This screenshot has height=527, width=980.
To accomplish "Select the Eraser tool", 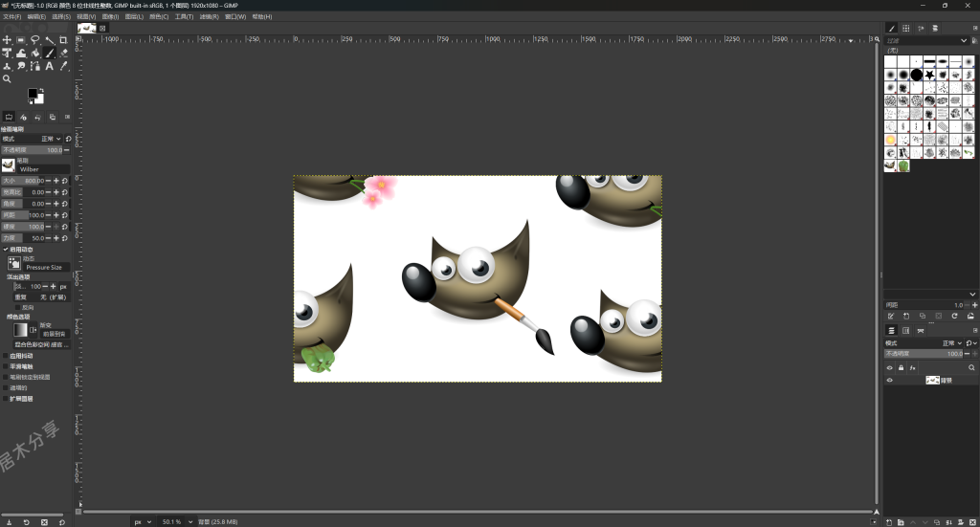I will click(63, 53).
